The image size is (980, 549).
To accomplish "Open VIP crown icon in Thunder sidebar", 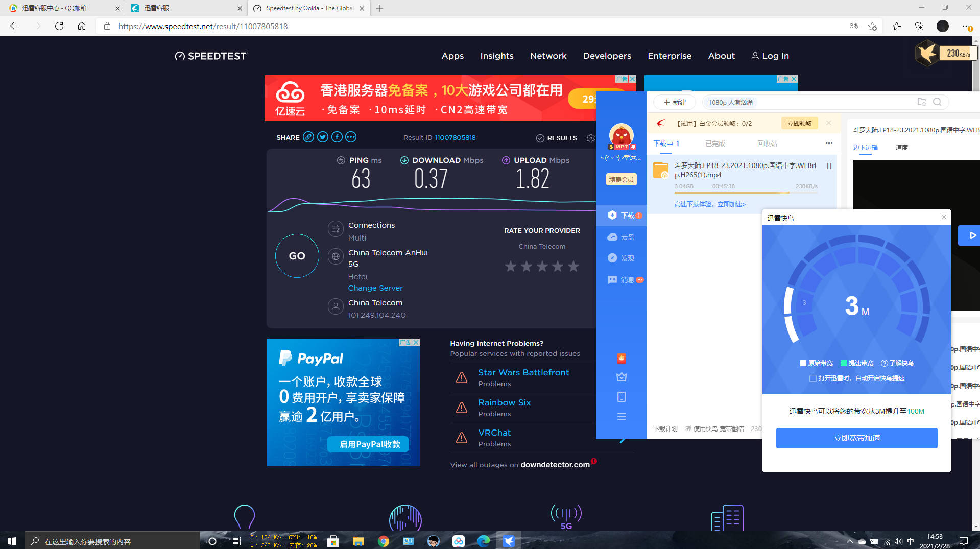I will (621, 377).
